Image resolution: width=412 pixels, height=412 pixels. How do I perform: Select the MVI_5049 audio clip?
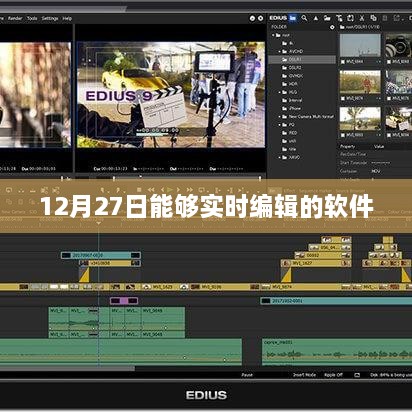163,322
